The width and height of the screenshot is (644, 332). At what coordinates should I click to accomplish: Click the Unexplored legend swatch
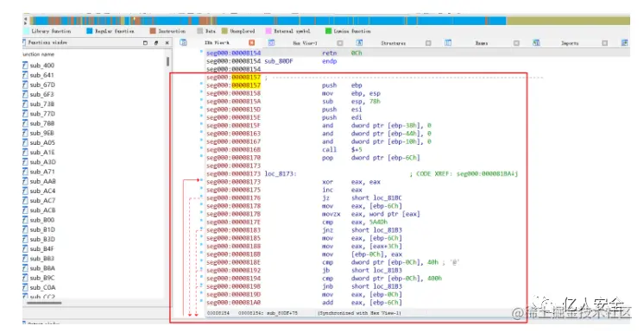[224, 31]
